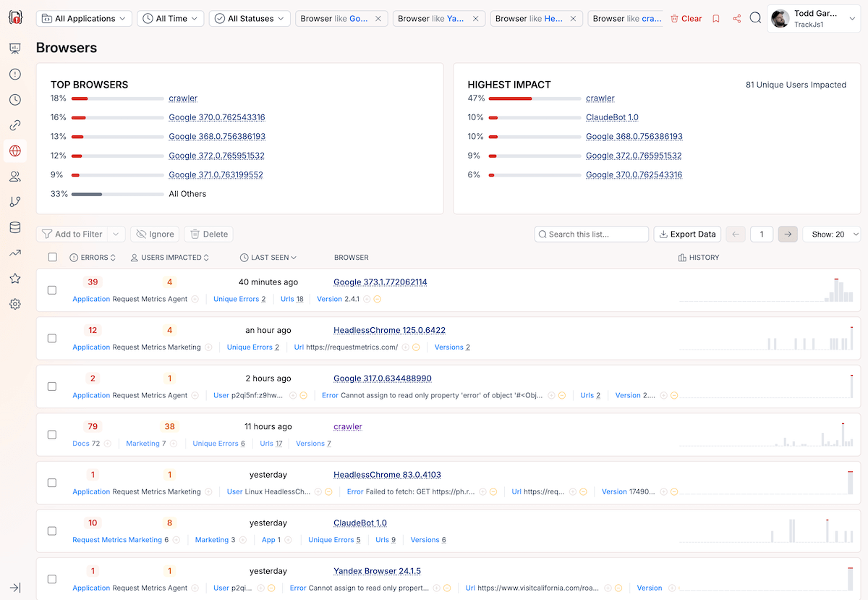The width and height of the screenshot is (868, 600).
Task: Open the recent clock icon in sidebar
Action: pyautogui.click(x=14, y=100)
